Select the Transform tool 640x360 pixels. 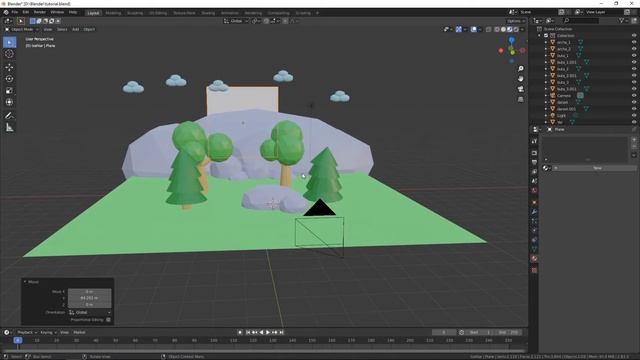tap(9, 102)
